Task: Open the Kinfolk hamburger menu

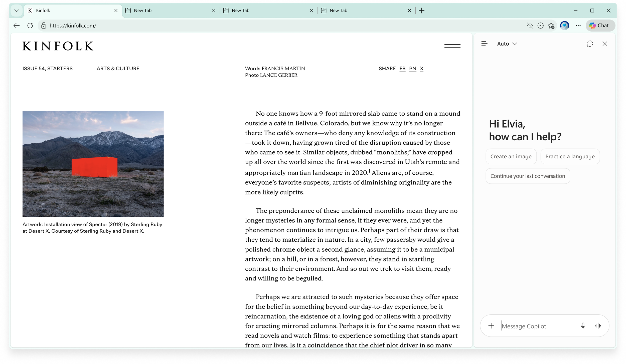Action: [452, 46]
